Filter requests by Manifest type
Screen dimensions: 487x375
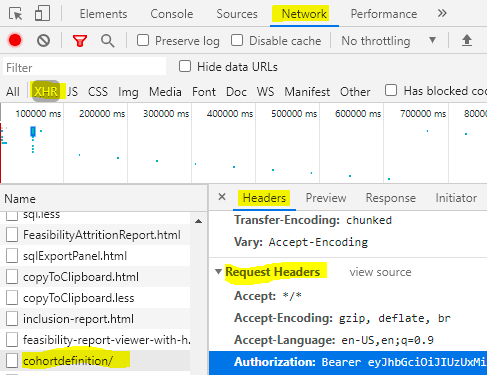click(x=307, y=91)
